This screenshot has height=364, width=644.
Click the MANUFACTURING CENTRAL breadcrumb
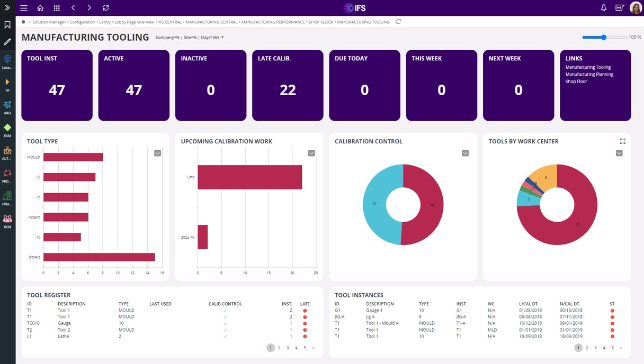[211, 22]
